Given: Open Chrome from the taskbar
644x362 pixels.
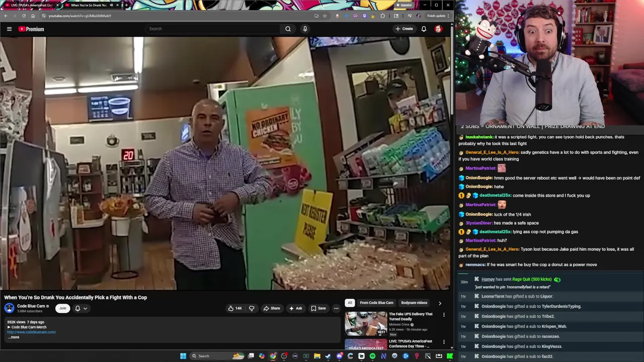Looking at the screenshot, I should 273,356.
